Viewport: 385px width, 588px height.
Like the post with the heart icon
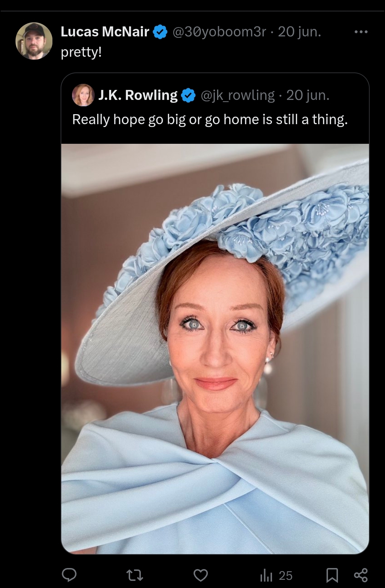pyautogui.click(x=201, y=575)
